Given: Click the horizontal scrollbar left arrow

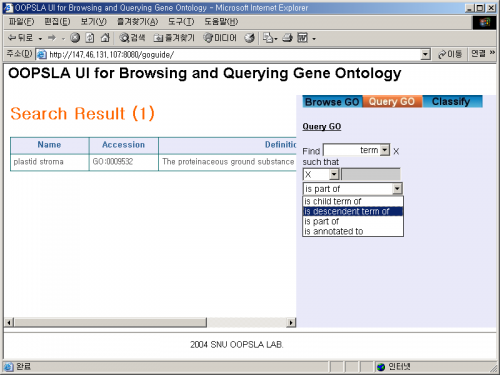Looking at the screenshot, I should [x=9, y=322].
